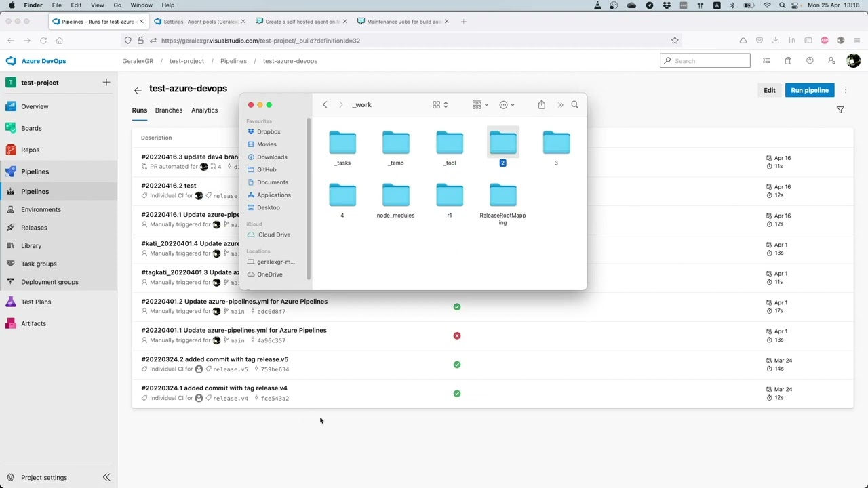Open the node_modules folder

pos(395,201)
